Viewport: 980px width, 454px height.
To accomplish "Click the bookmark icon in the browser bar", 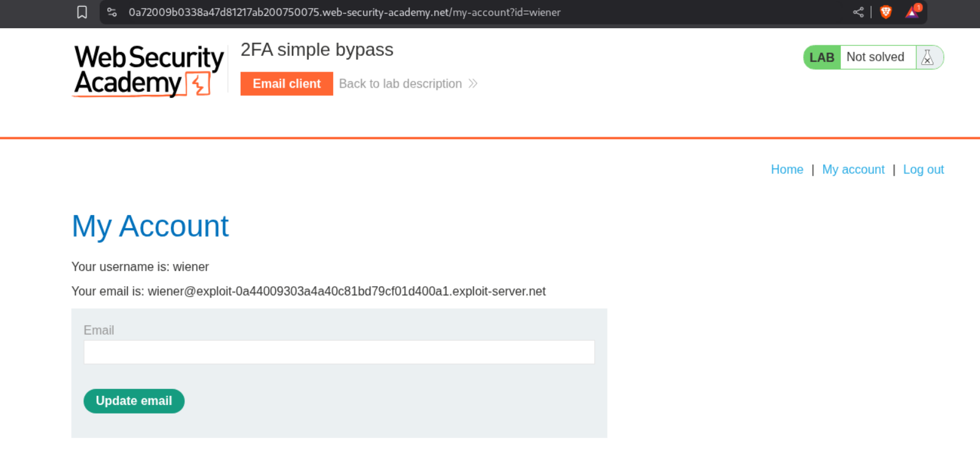I will pos(82,12).
